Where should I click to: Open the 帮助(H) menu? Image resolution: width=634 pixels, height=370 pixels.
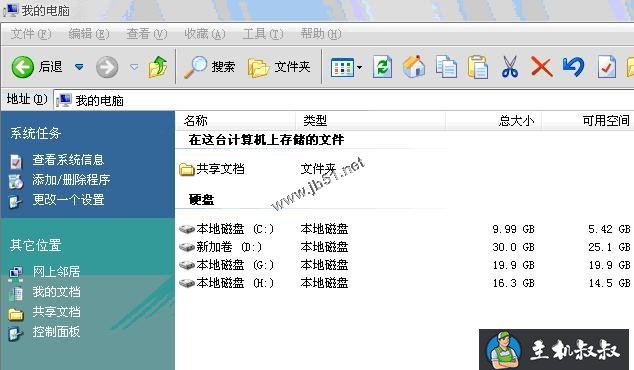click(x=321, y=34)
